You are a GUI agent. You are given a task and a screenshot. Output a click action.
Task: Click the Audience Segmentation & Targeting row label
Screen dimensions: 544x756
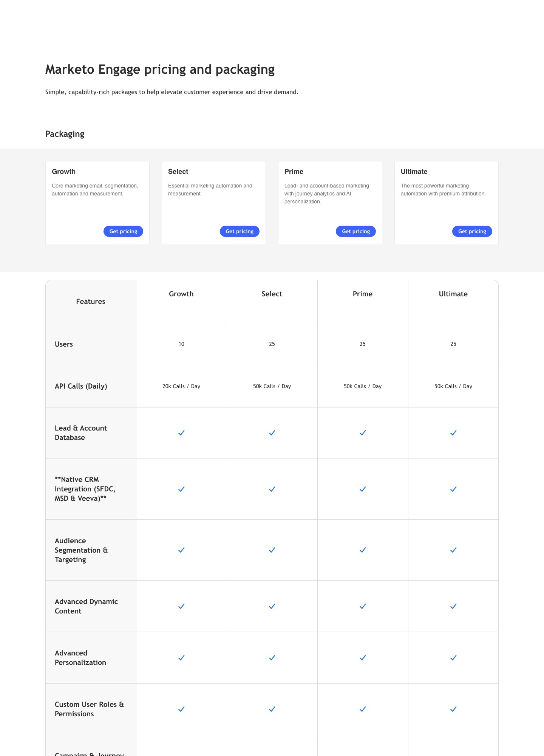[x=81, y=550]
